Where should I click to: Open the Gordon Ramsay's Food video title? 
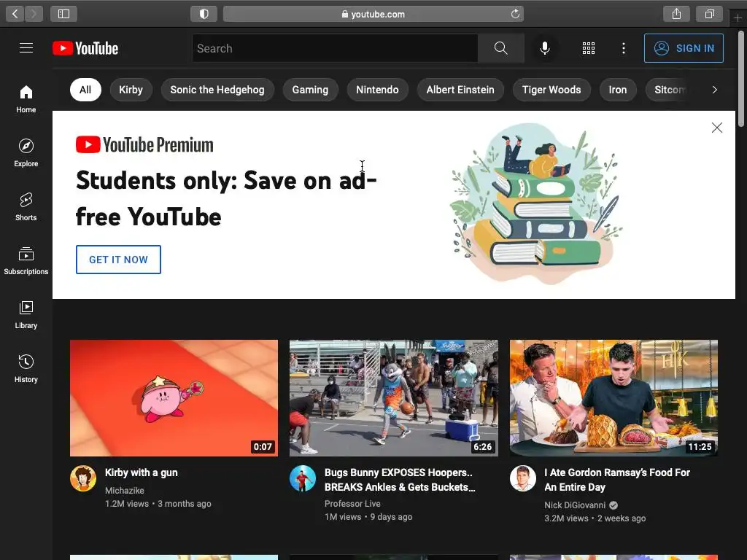click(617, 480)
